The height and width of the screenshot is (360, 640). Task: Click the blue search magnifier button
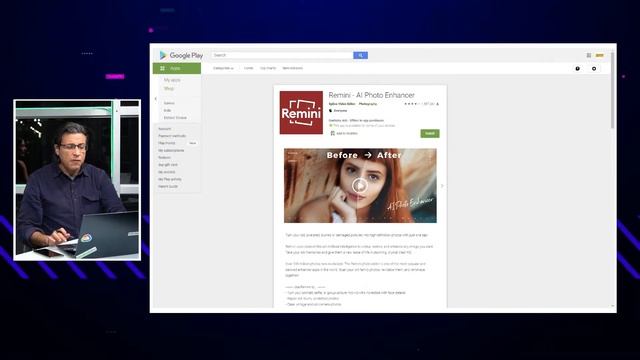(360, 55)
